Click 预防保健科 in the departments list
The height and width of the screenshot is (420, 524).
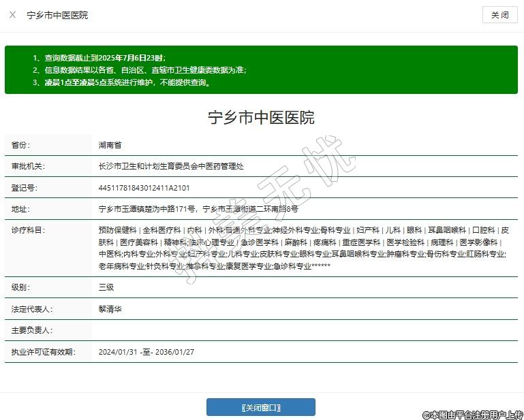tap(117, 230)
